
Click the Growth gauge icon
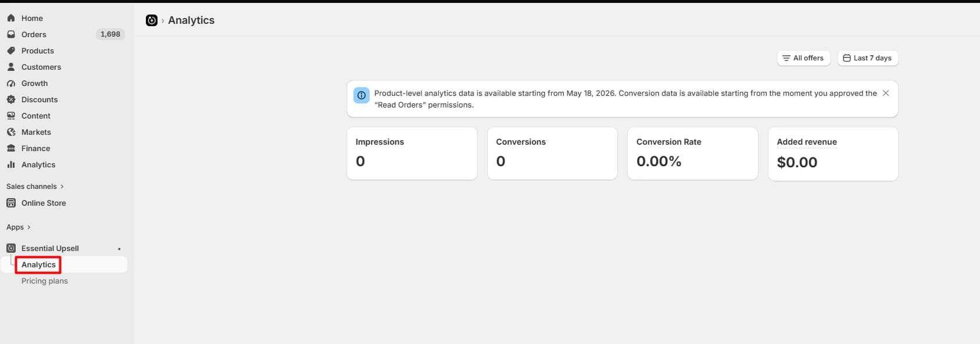pyautogui.click(x=11, y=83)
